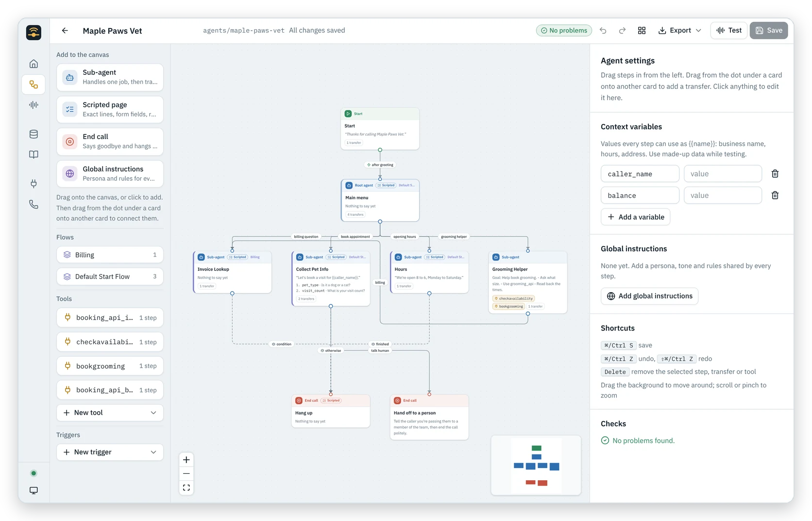Select the Hang up end call node

click(331, 411)
